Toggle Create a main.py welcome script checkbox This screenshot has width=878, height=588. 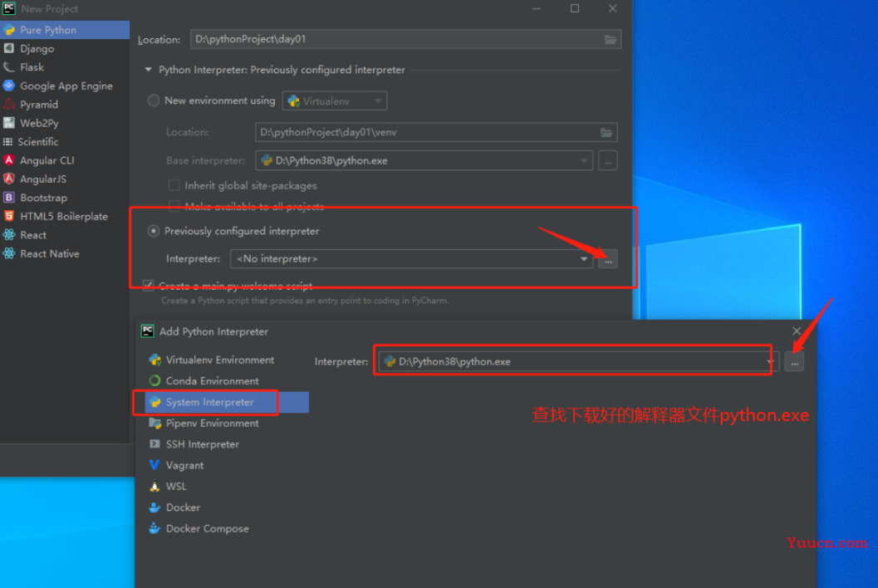click(x=149, y=286)
